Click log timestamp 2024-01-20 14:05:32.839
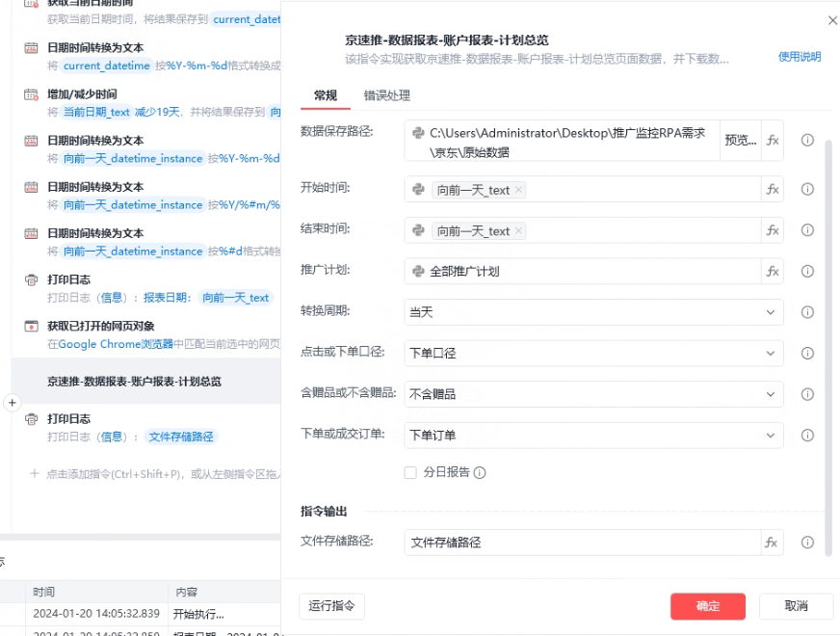The width and height of the screenshot is (840, 636). pyautogui.click(x=96, y=614)
